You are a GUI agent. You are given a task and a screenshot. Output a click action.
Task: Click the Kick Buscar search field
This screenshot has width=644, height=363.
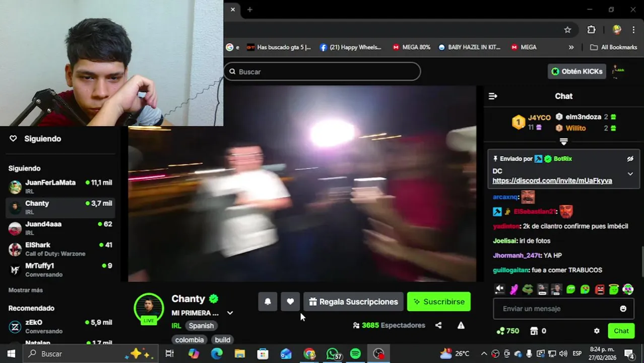[x=322, y=72]
